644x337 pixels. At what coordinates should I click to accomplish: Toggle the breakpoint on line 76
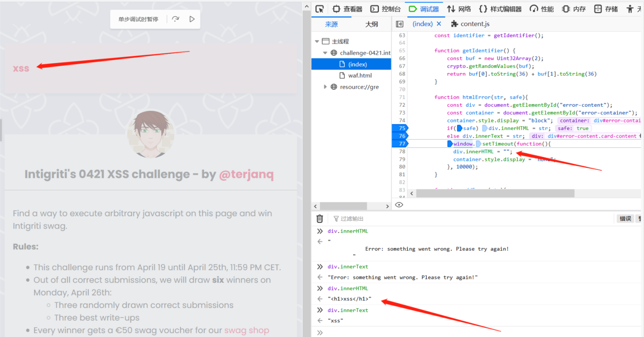click(400, 136)
